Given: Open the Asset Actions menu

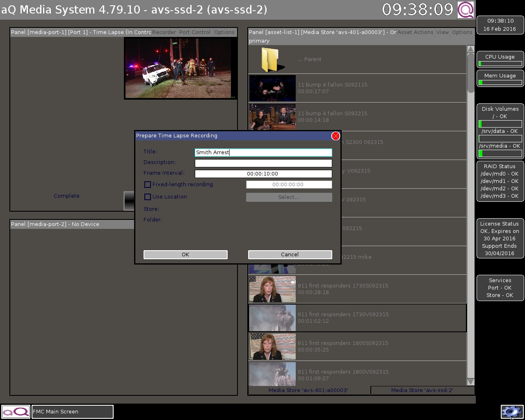Looking at the screenshot, I should coord(415,32).
